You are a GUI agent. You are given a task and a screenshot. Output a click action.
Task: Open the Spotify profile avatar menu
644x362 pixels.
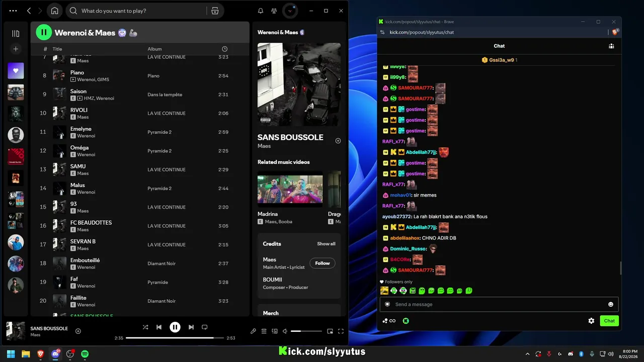291,11
